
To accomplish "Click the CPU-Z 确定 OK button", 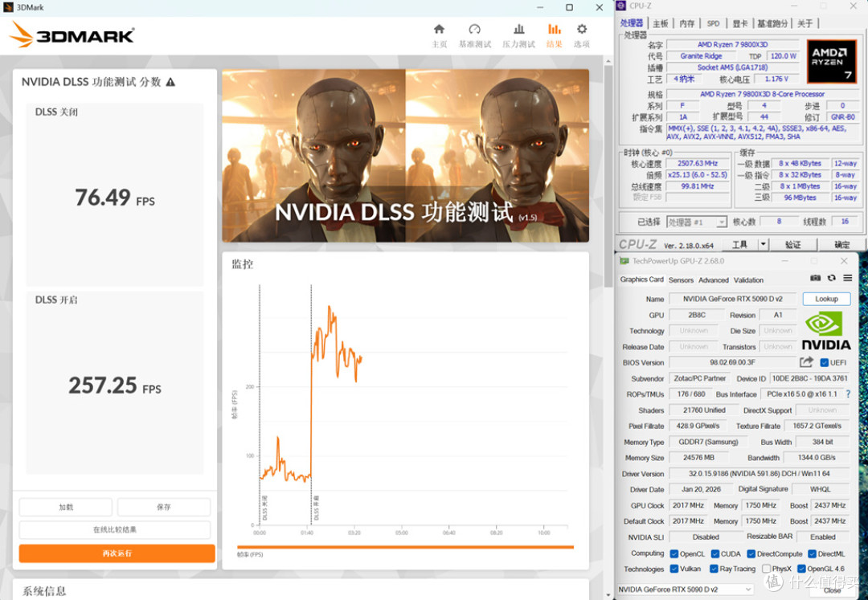I will click(842, 244).
